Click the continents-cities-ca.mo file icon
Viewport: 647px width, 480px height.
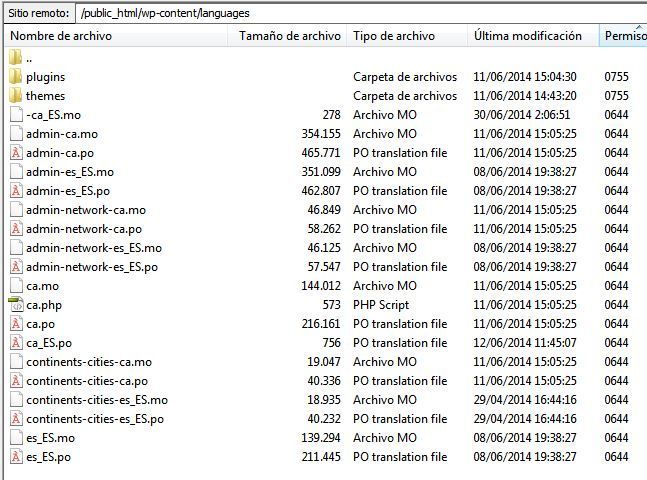[x=16, y=362]
